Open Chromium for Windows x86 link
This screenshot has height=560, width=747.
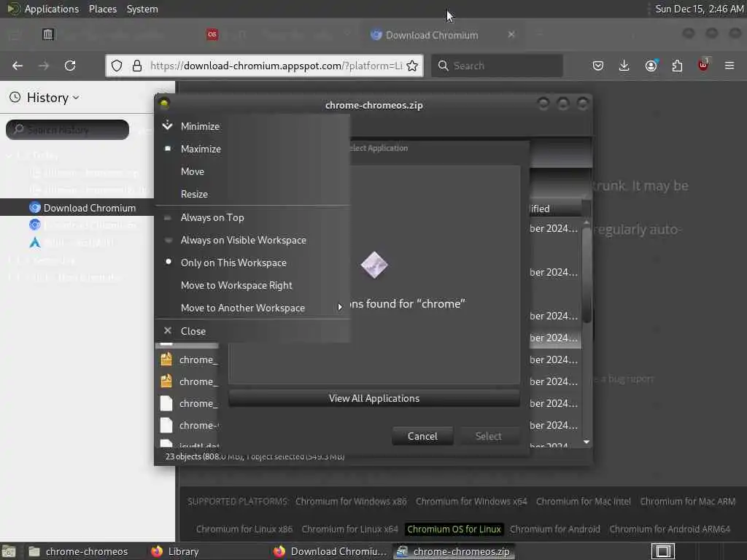(351, 502)
